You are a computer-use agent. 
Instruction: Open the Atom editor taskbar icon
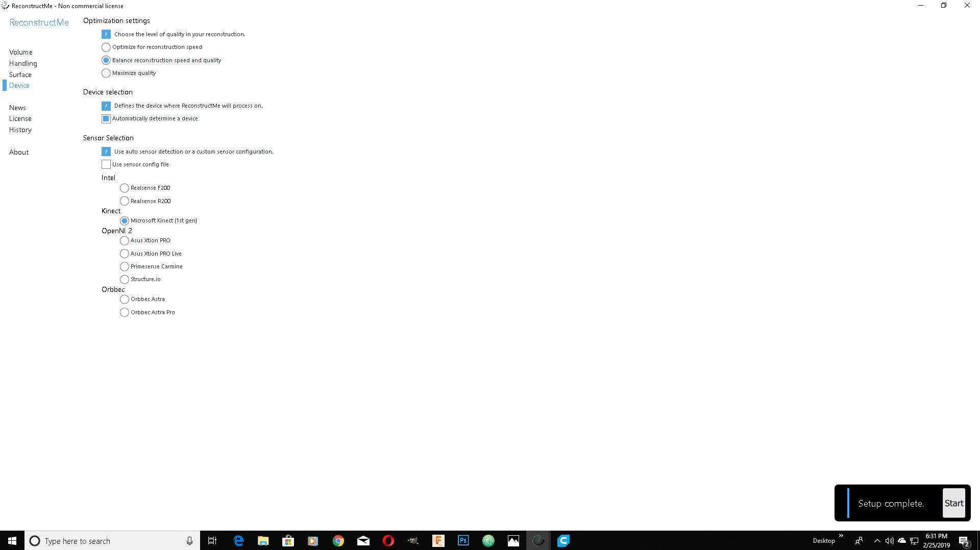(x=488, y=541)
